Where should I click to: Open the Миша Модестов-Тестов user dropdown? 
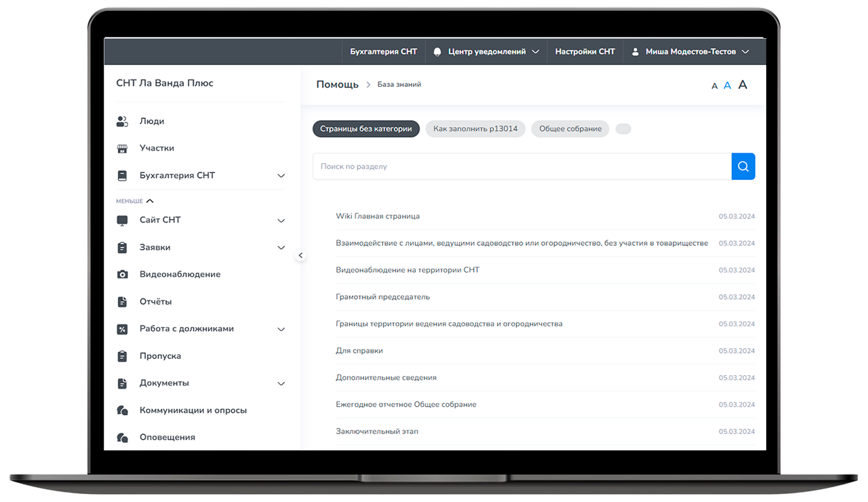690,52
